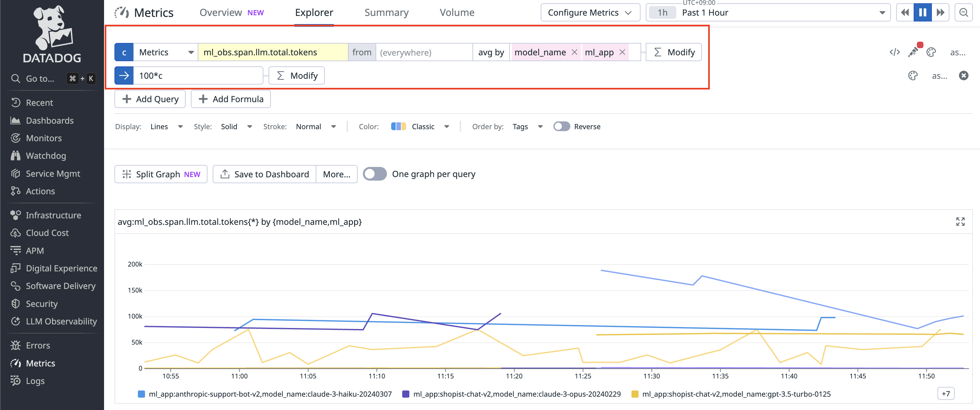This screenshot has height=410, width=980.
Task: Switch to the Summary tab
Action: 386,13
